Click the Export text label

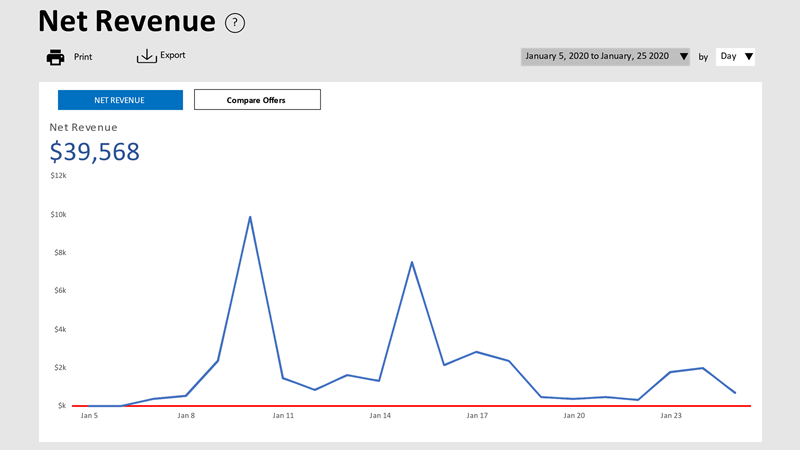click(x=173, y=56)
